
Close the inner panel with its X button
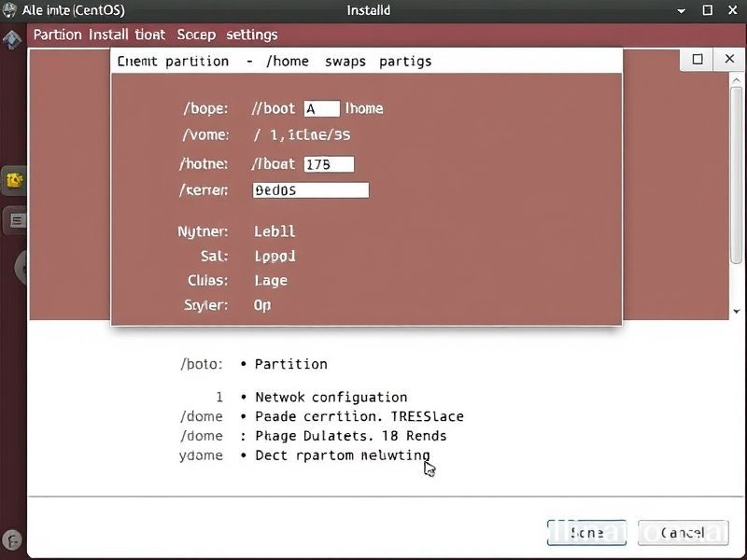coord(729,59)
